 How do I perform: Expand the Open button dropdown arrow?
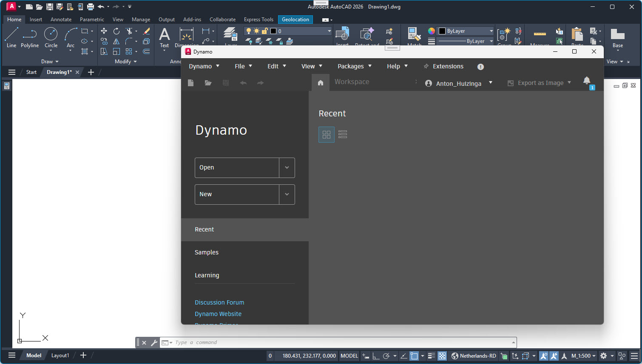pyautogui.click(x=287, y=168)
